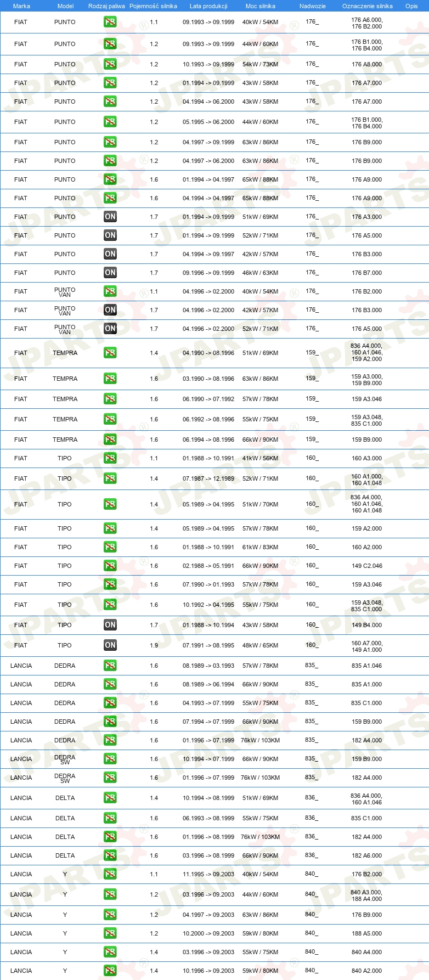The height and width of the screenshot is (980, 429).
Task: Click the petrol icon in the Lancia Y 1.1 row
Action: coord(110,874)
